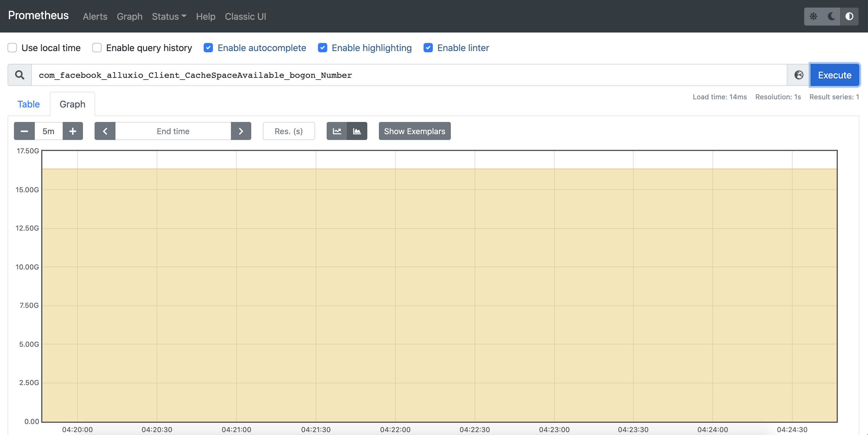Expand the Status dropdown menu
The image size is (868, 435).
pyautogui.click(x=169, y=17)
